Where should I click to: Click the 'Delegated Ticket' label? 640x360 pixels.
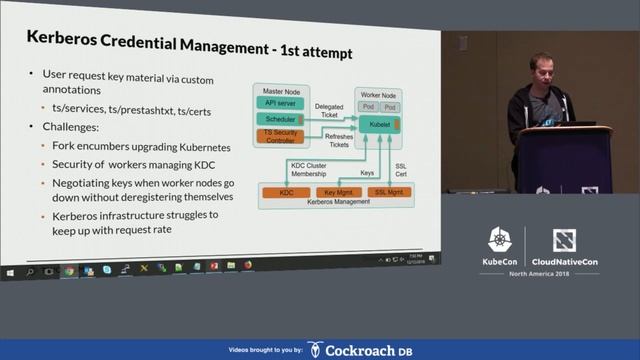coord(329,111)
